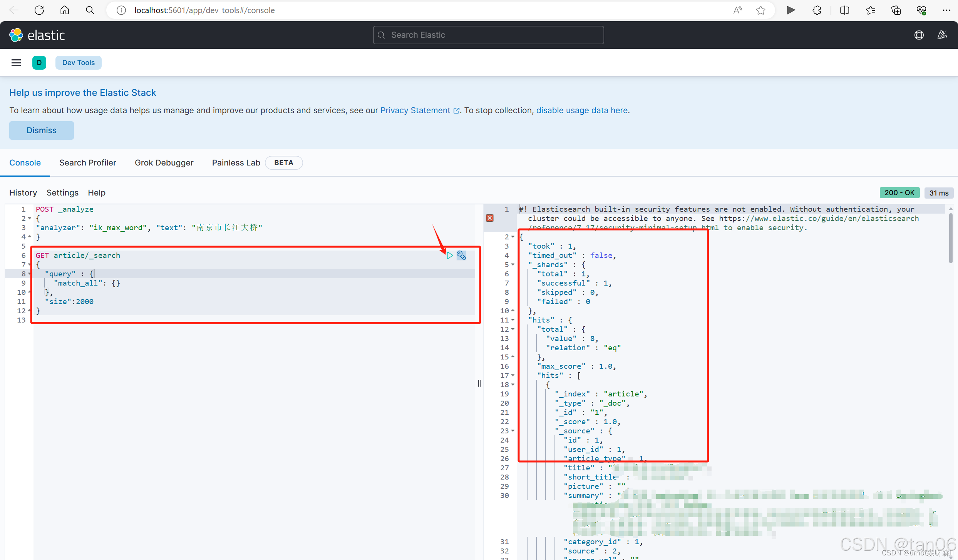
Task: Open the console History menu
Action: [x=23, y=193]
